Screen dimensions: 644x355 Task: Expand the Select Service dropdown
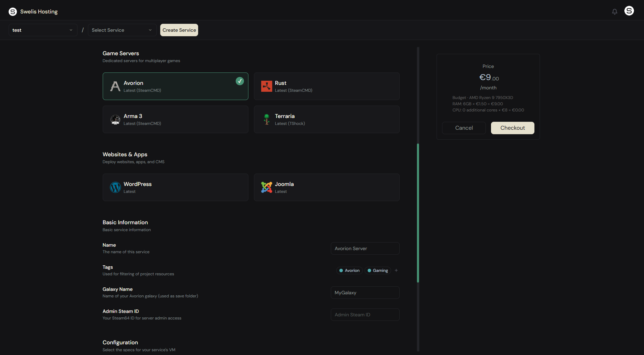122,30
